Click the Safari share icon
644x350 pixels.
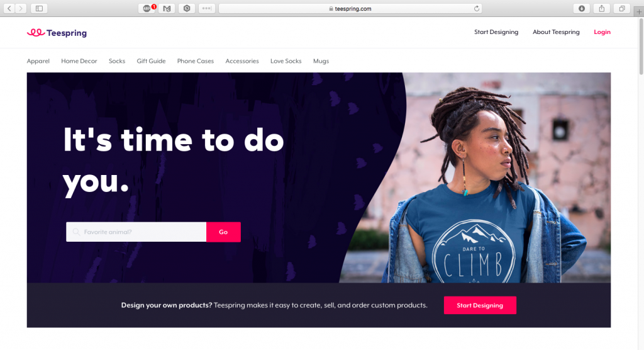tap(602, 8)
